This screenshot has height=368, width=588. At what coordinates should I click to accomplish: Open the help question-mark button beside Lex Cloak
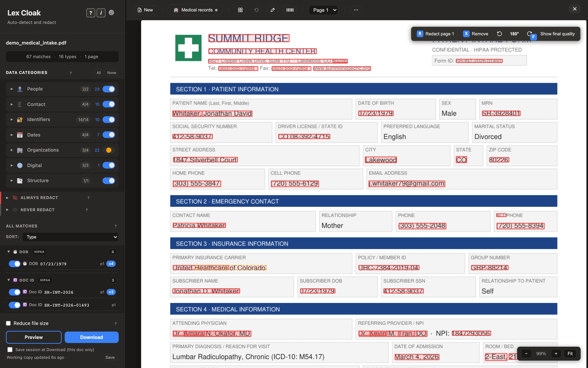click(91, 13)
